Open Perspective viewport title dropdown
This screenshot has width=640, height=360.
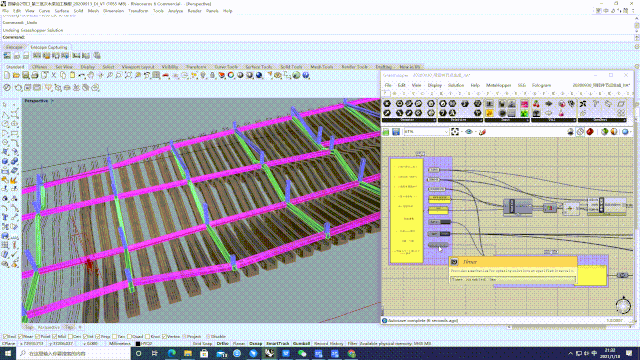(52, 101)
